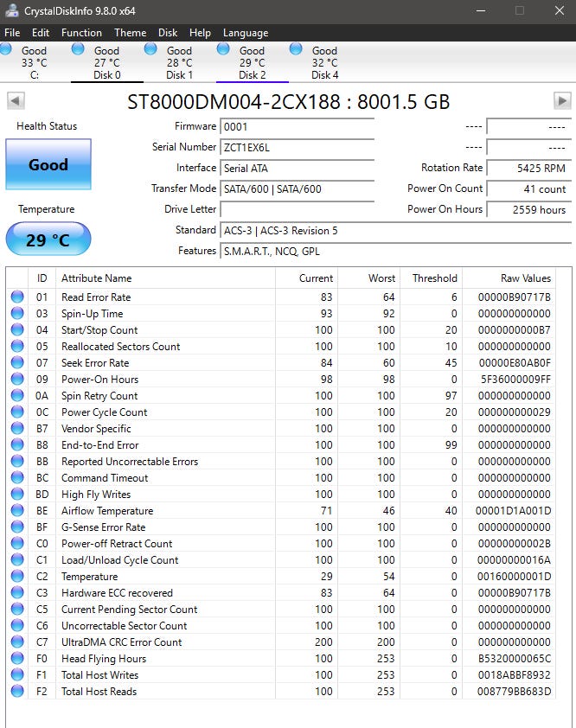The height and width of the screenshot is (728, 576).
Task: Click the empty Drive Letter field
Action: coord(298,209)
